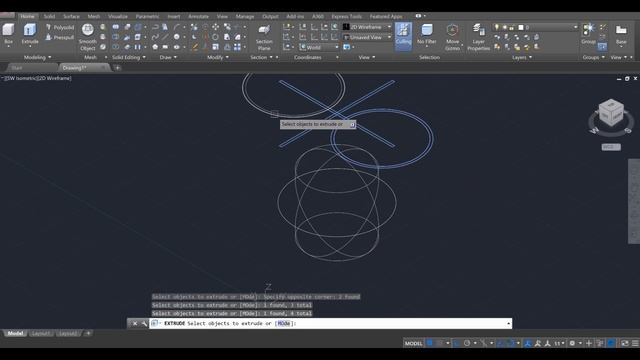This screenshot has height=360, width=640.
Task: Click the Group tool icon
Action: [x=589, y=33]
